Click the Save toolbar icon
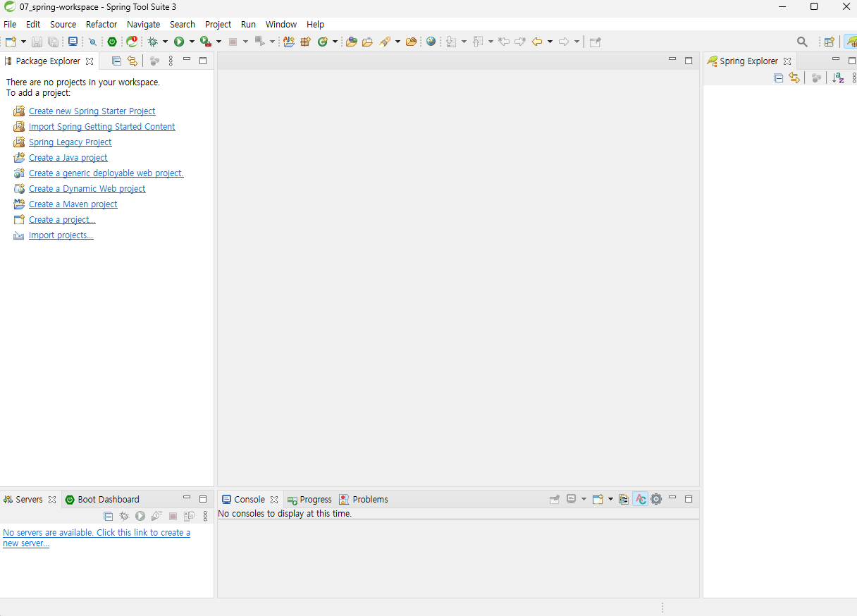Screen dimensions: 857x616 click(x=37, y=42)
